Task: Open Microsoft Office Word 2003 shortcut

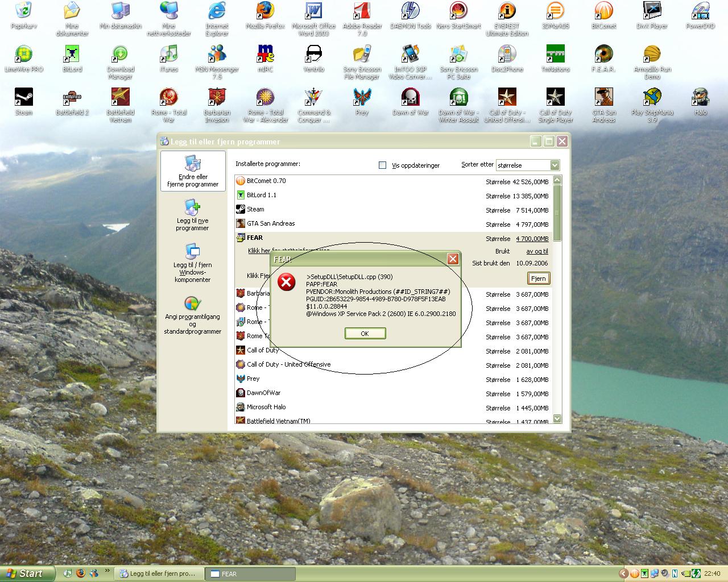Action: (x=313, y=18)
